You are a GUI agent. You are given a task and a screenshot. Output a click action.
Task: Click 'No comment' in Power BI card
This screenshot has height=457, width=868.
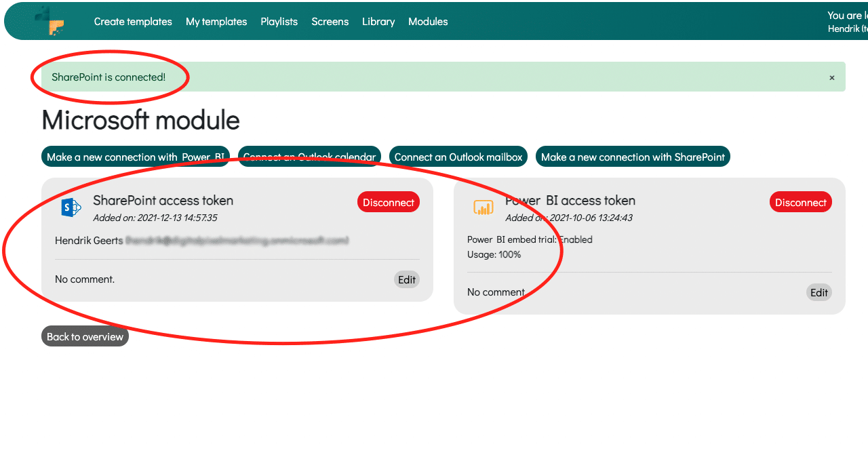[x=496, y=292]
